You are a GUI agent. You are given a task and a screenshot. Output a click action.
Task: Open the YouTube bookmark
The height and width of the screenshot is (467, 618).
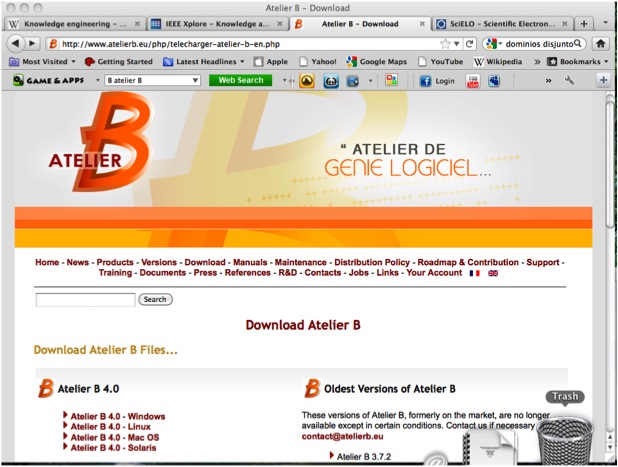tap(442, 61)
